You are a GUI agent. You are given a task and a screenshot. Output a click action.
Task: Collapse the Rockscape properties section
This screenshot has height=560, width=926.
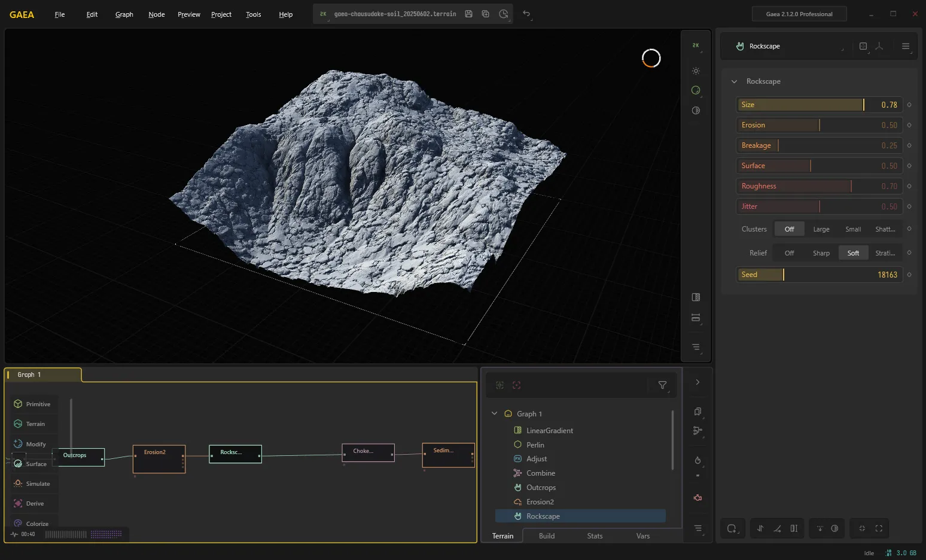click(734, 81)
